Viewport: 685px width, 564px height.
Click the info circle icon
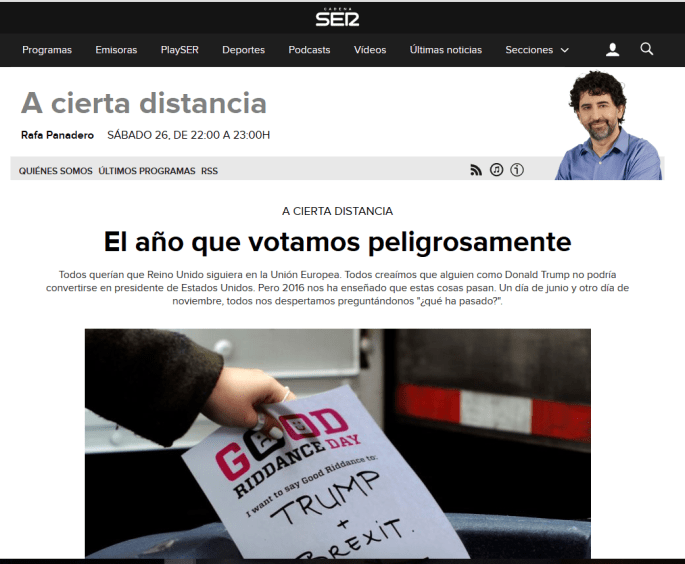tap(517, 170)
